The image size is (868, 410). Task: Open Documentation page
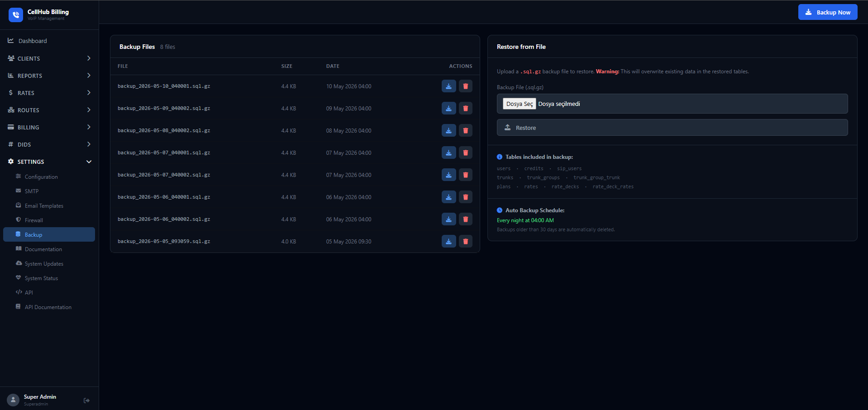pyautogui.click(x=49, y=249)
